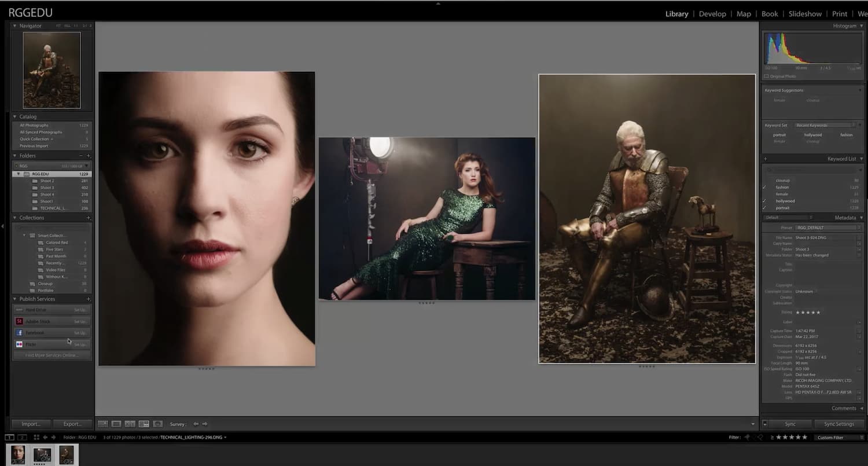The image size is (868, 466).
Task: Toggle the fashion keyword checkmark
Action: point(764,188)
